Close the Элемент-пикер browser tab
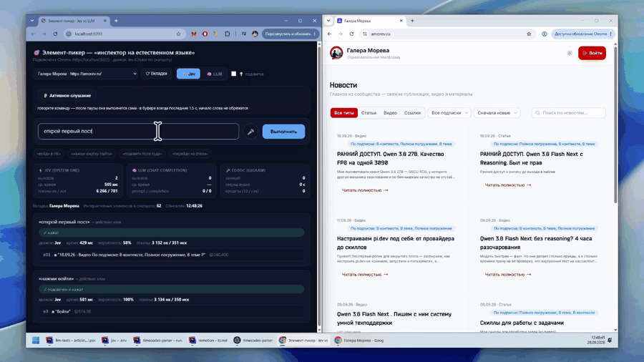This screenshot has width=644, height=362. [104, 21]
